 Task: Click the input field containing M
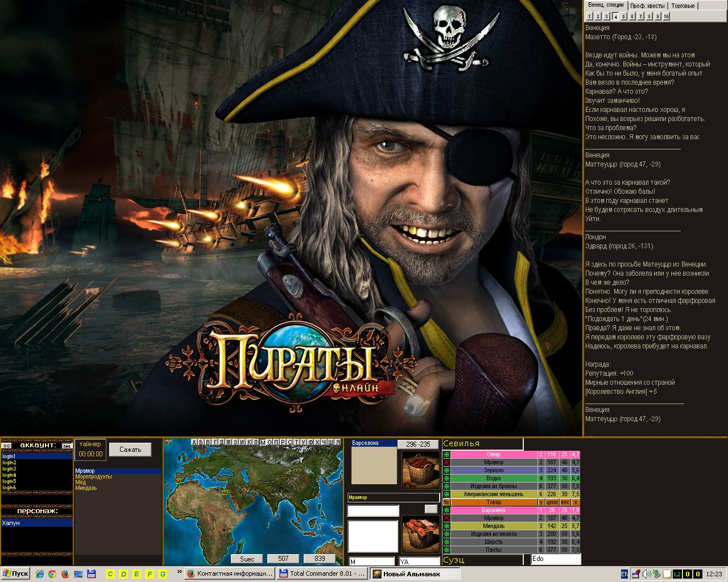click(x=371, y=562)
